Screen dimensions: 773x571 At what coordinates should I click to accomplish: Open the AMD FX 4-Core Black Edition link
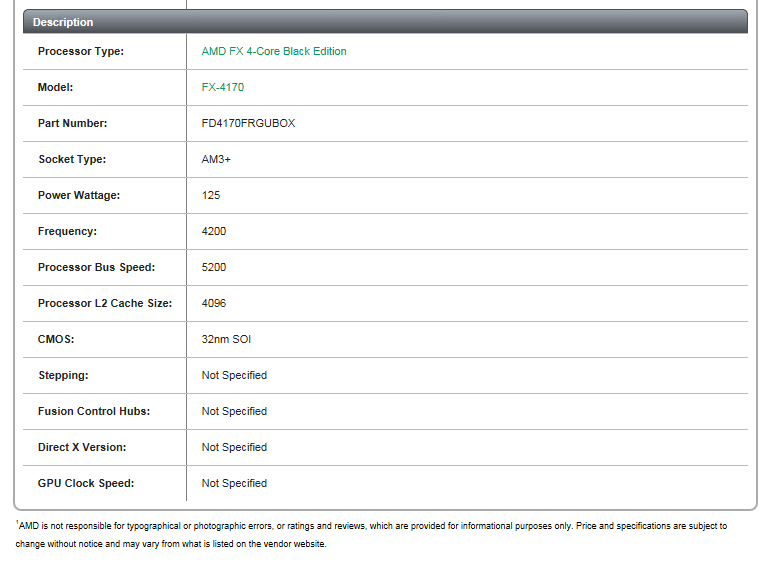pos(274,51)
